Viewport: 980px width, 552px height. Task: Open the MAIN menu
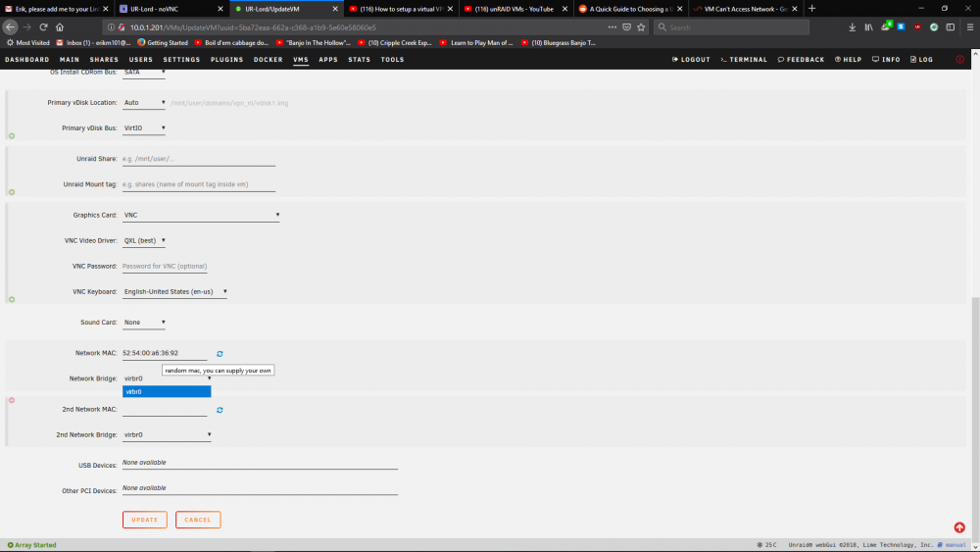click(x=70, y=60)
